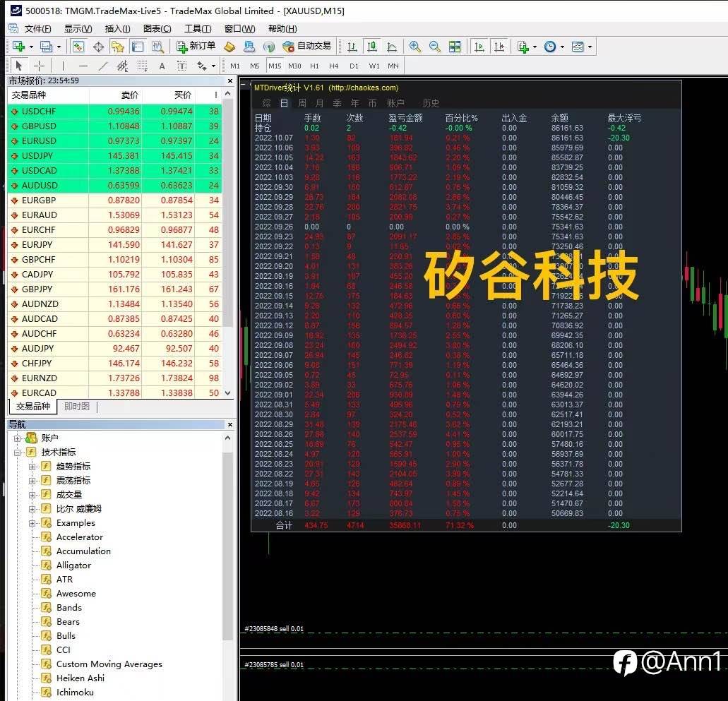The width and height of the screenshot is (728, 701).
Task: Select the trendline drawing tool
Action: [102, 66]
